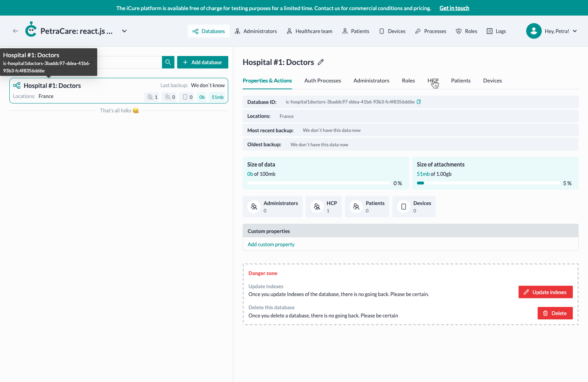This screenshot has width=588, height=382.
Task: Click the Oldest backup row
Action: pyautogui.click(x=411, y=144)
